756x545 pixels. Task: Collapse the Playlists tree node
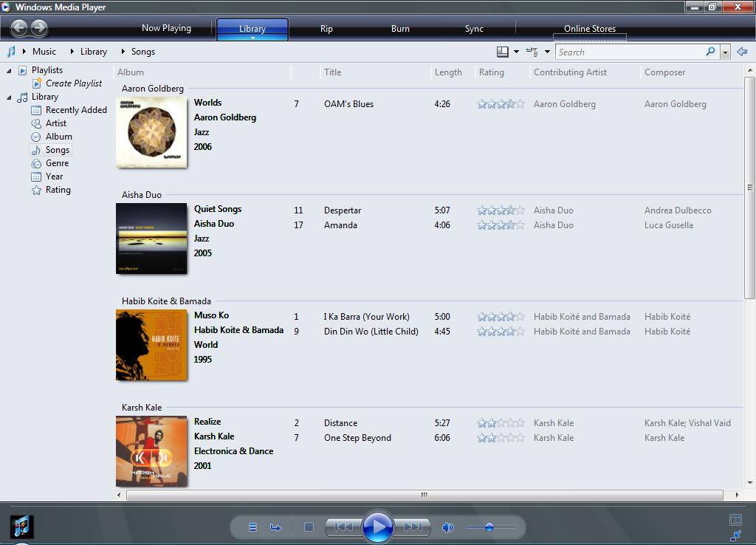(x=9, y=71)
